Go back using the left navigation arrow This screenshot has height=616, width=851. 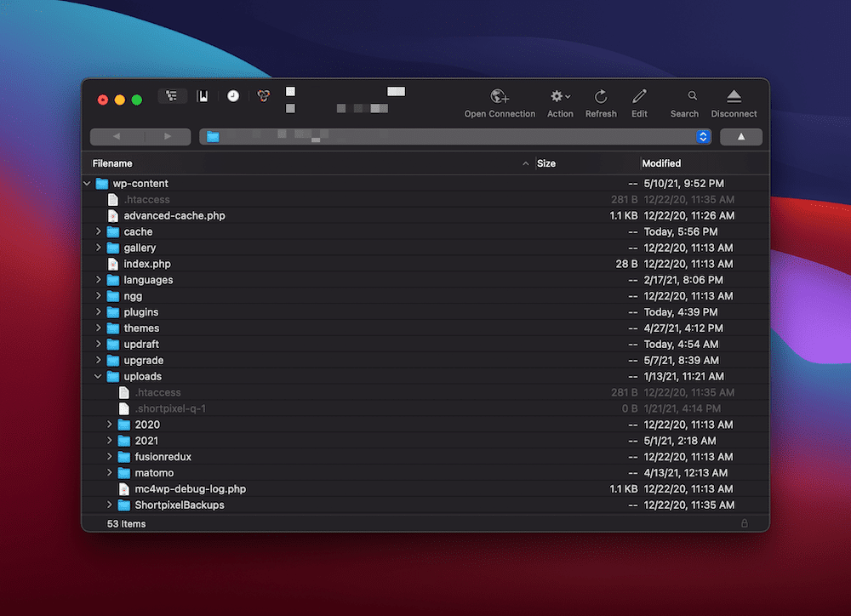pyautogui.click(x=117, y=136)
